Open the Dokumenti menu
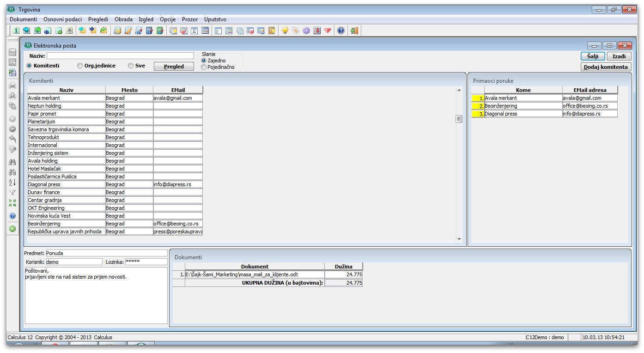The height and width of the screenshot is (353, 644). [x=23, y=19]
